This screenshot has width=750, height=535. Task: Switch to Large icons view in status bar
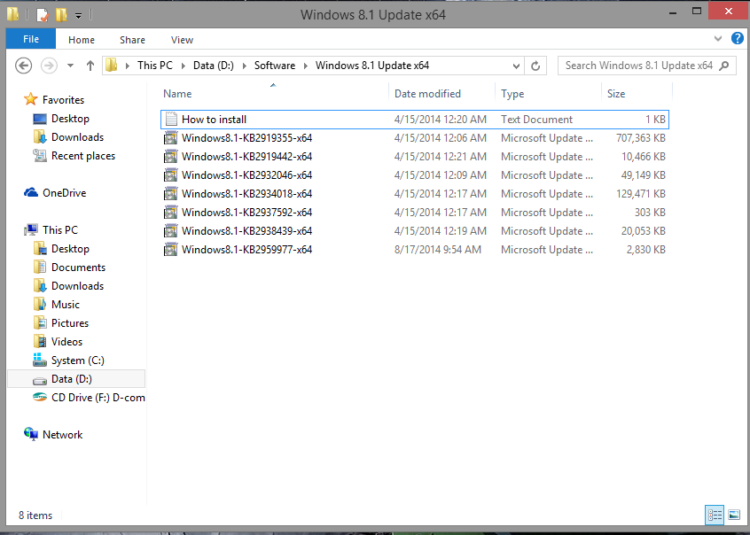pyautogui.click(x=734, y=515)
